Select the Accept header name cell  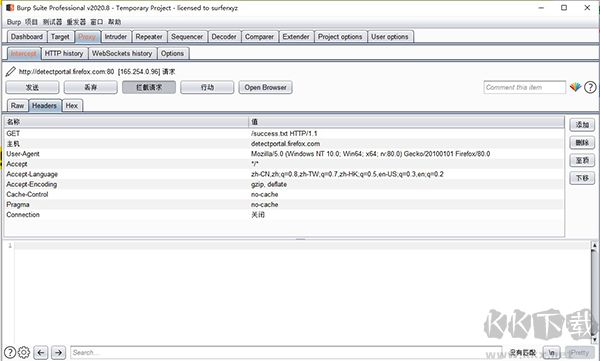coord(126,164)
